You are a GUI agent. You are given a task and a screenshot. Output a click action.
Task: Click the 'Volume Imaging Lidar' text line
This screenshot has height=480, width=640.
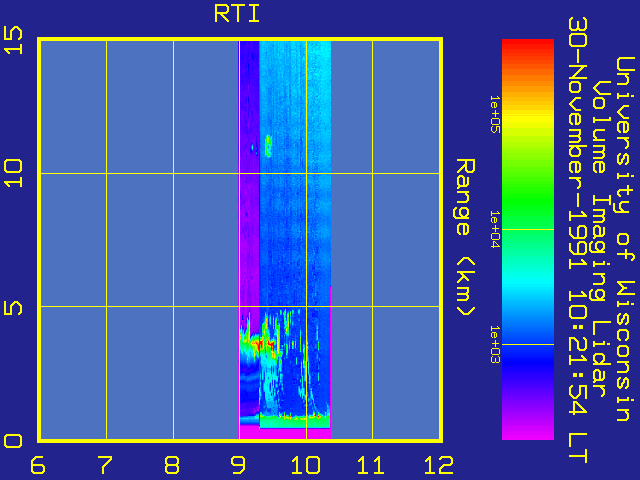[x=599, y=239]
